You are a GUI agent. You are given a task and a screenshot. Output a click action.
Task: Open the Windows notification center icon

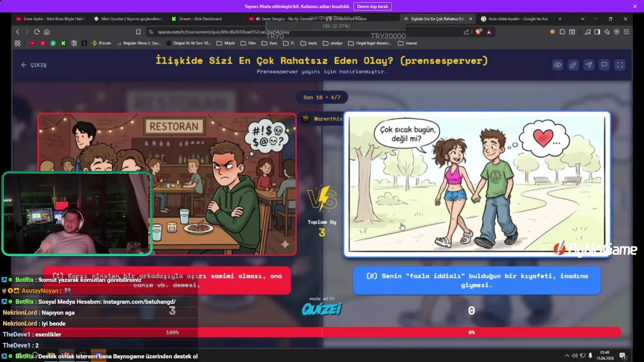622,356
